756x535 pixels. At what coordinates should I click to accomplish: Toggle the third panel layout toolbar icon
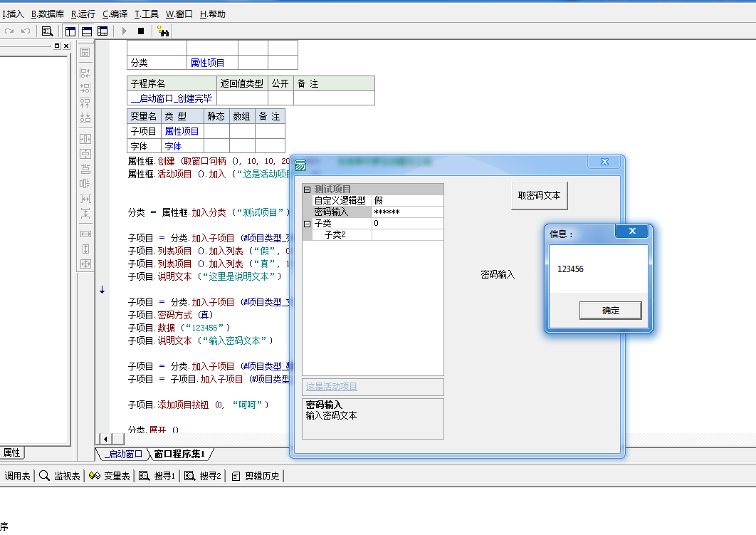tap(103, 31)
